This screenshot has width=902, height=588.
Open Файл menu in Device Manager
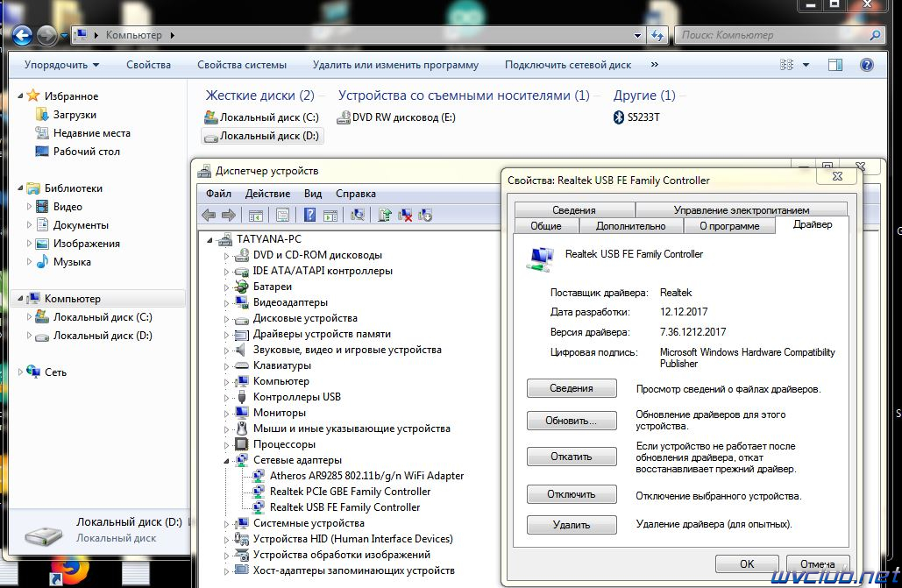(x=218, y=194)
